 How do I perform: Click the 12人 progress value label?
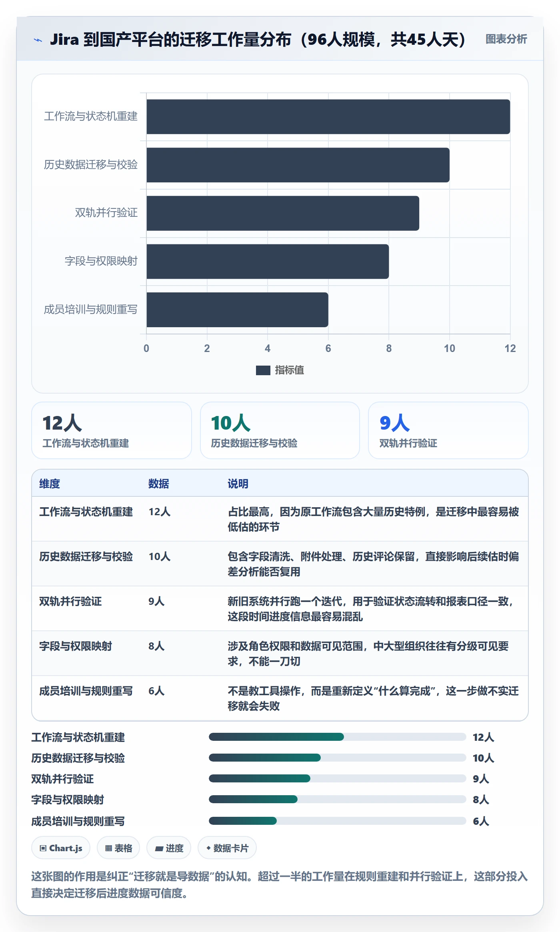click(484, 737)
